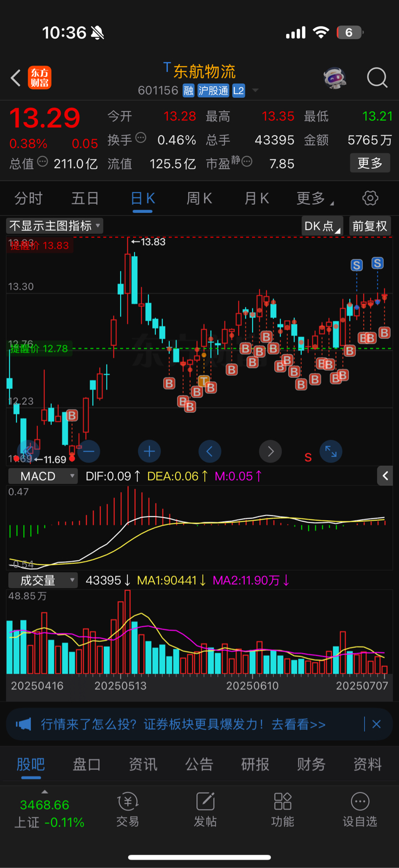
Task: Switch to the 盘口 tab
Action: pos(87,764)
